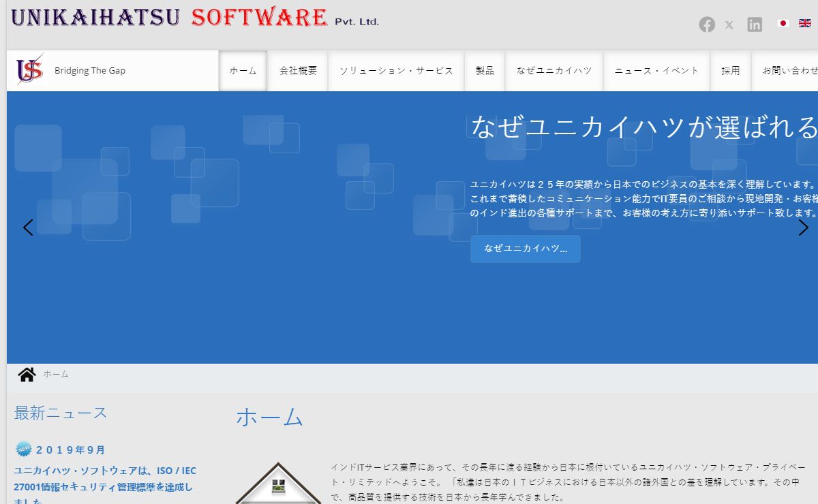Viewport: 818px width, 504px height.
Task: Advance slider with right arrow
Action: click(x=803, y=227)
